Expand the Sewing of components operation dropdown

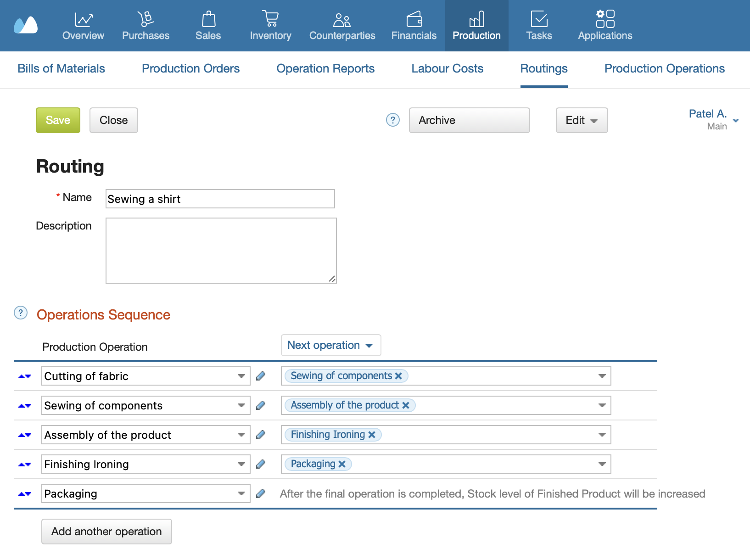tap(241, 405)
